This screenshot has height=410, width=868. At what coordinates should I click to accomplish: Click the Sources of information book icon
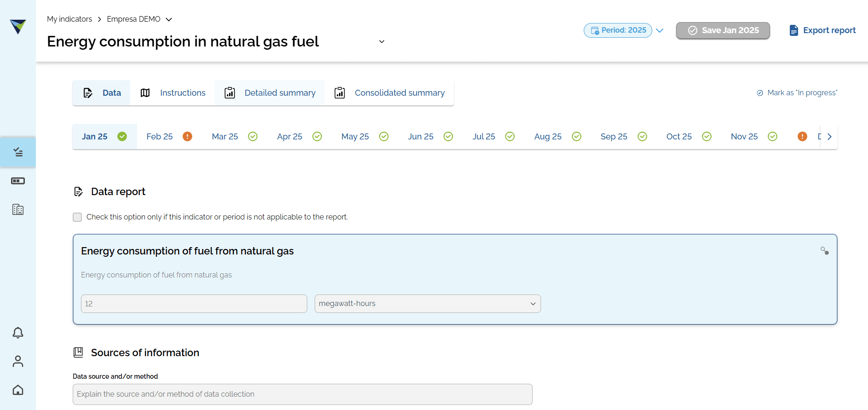78,352
